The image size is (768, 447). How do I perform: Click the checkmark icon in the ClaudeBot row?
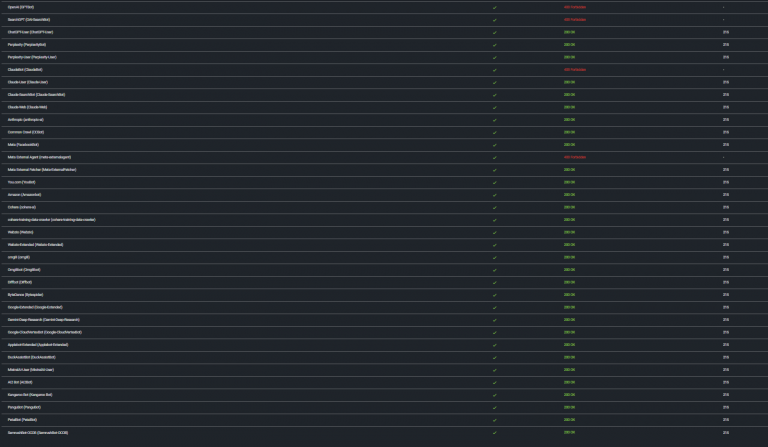pos(494,69)
